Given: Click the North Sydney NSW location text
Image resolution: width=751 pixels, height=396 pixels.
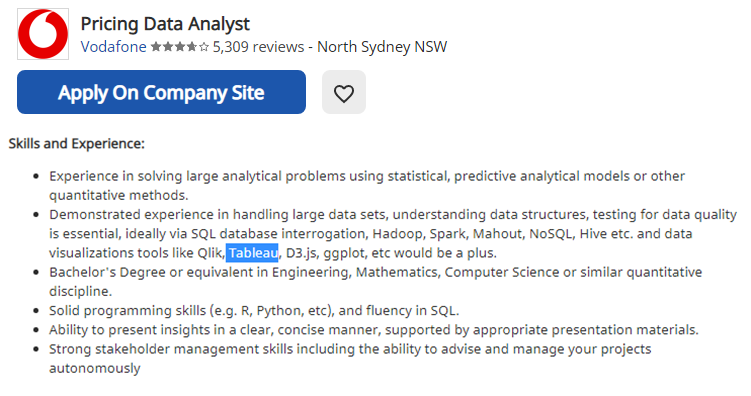Looking at the screenshot, I should [382, 47].
